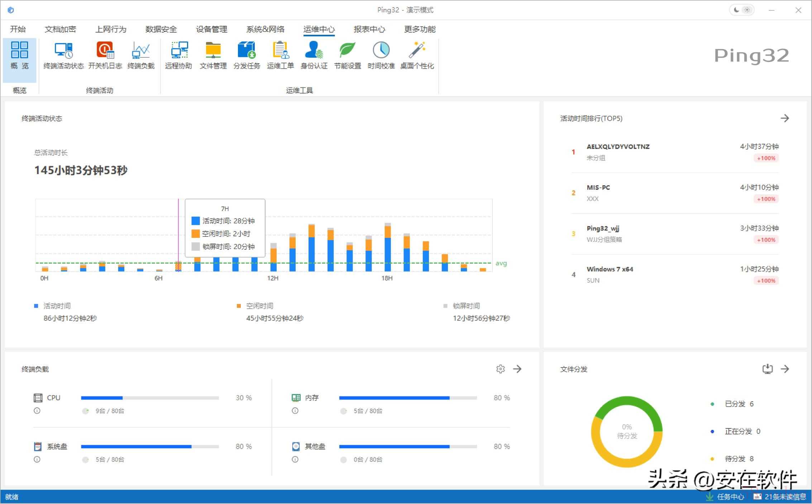This screenshot has height=504, width=812.
Task: Open the 更多功能 tab
Action: tap(420, 29)
